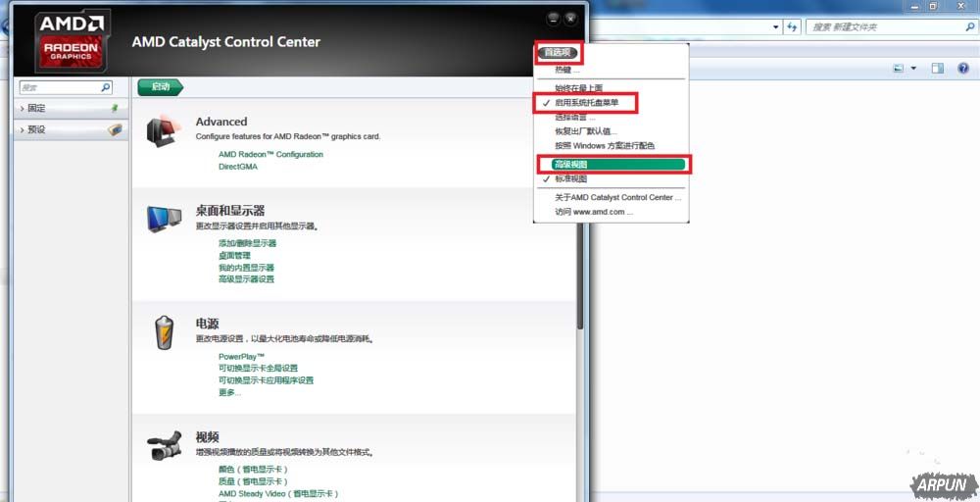
Task: Click the battery icon for 电源
Action: pyautogui.click(x=165, y=332)
